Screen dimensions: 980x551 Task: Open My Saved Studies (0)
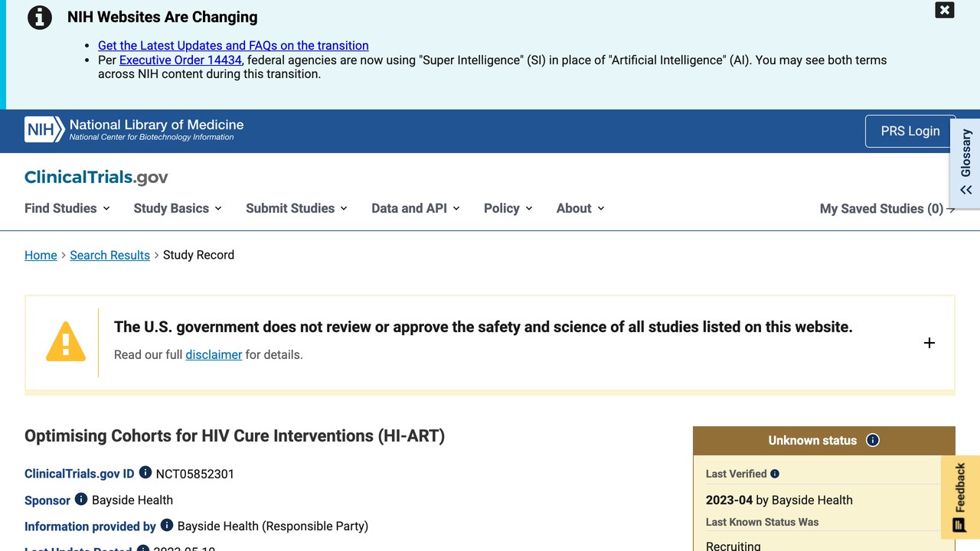pos(887,209)
